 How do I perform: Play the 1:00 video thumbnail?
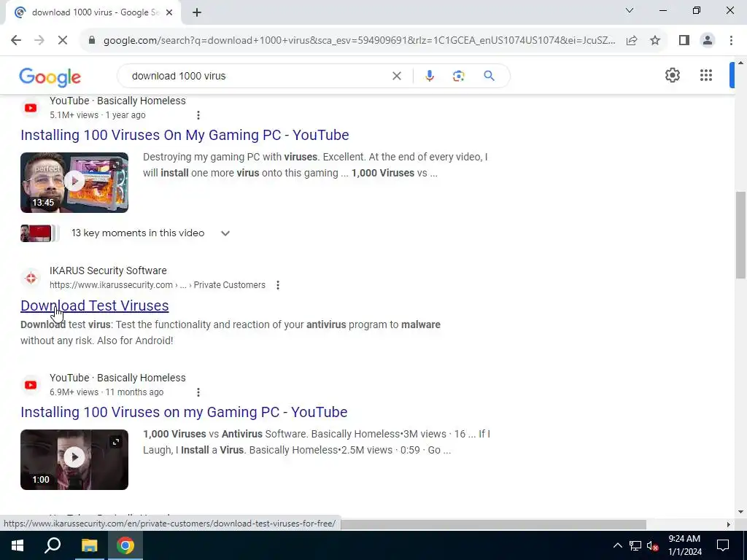[74, 459]
